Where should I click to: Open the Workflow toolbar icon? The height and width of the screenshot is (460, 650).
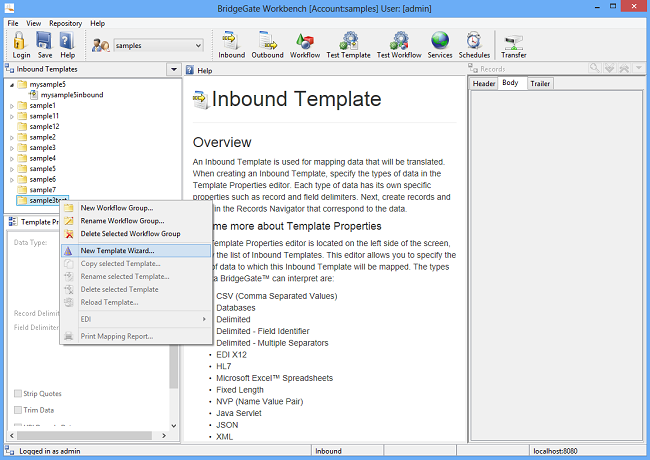click(x=305, y=41)
